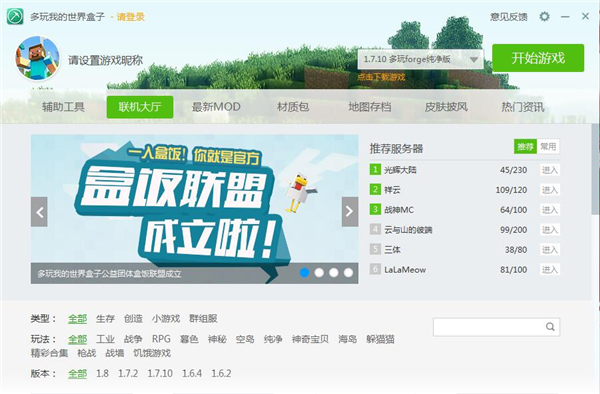Filter gameplay by 海岛
This screenshot has width=600, height=394.
[x=347, y=339]
